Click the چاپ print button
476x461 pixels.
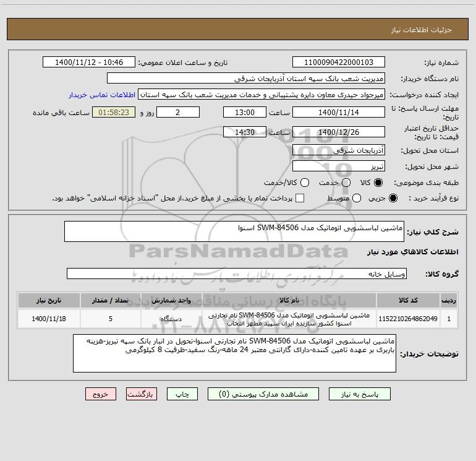coord(182,394)
